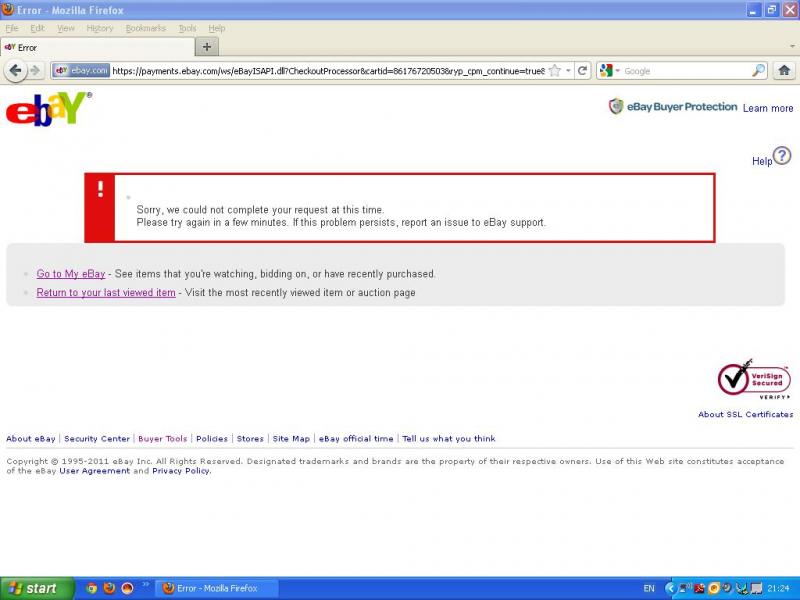
Task: Open Tell us what you think link
Action: 448,439
